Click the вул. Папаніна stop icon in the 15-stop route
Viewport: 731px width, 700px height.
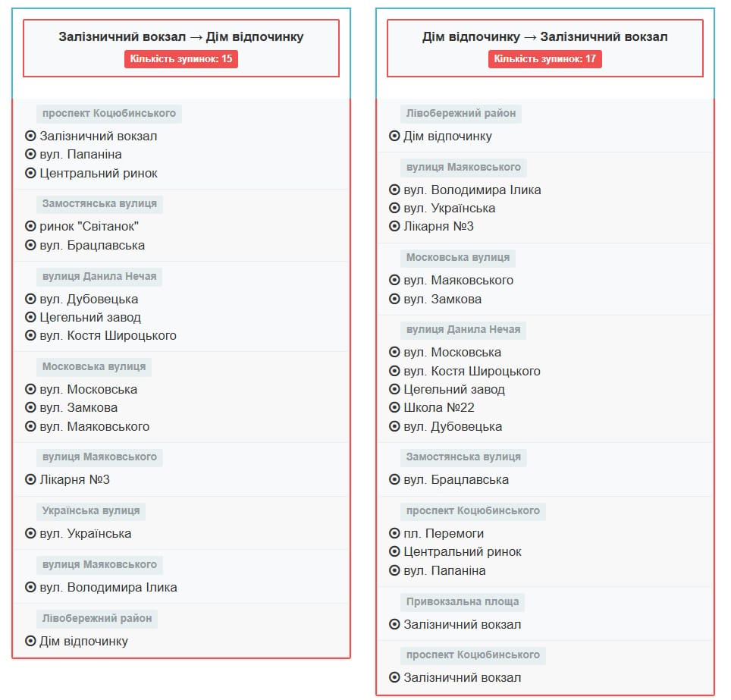[31, 155]
